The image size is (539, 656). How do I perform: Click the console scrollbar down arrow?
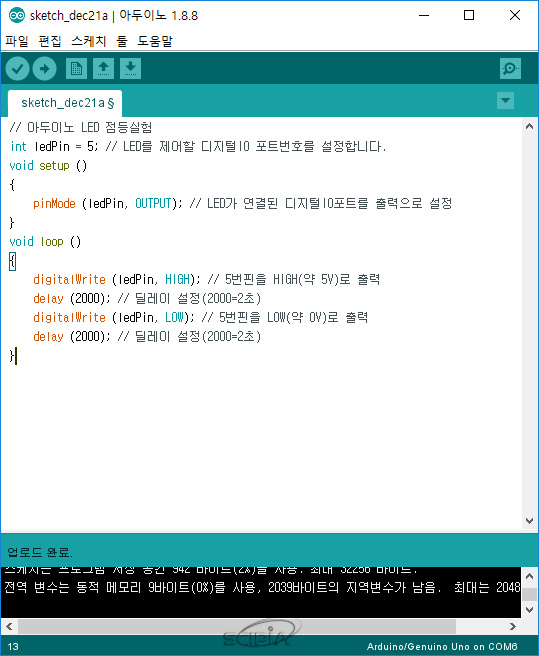click(529, 610)
